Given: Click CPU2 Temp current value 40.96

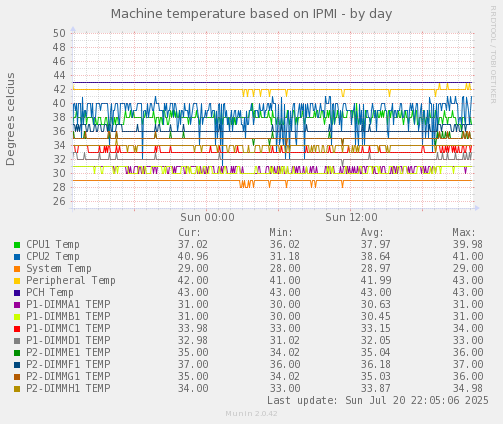Looking at the screenshot, I should pos(193,256).
